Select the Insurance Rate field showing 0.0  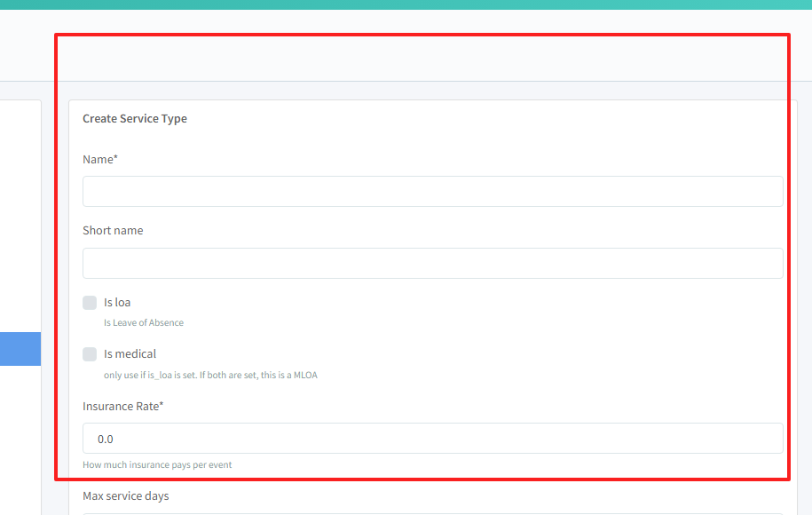coord(432,439)
